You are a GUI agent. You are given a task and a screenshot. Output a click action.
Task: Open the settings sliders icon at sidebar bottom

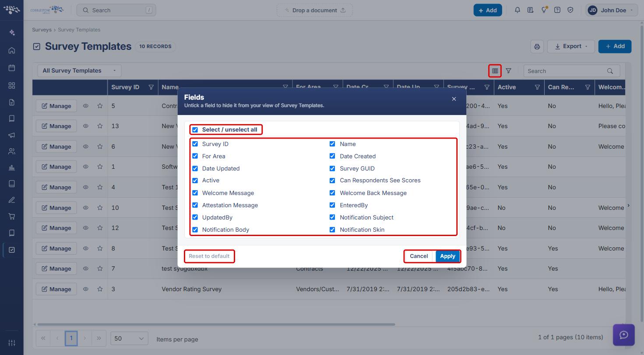(12, 343)
